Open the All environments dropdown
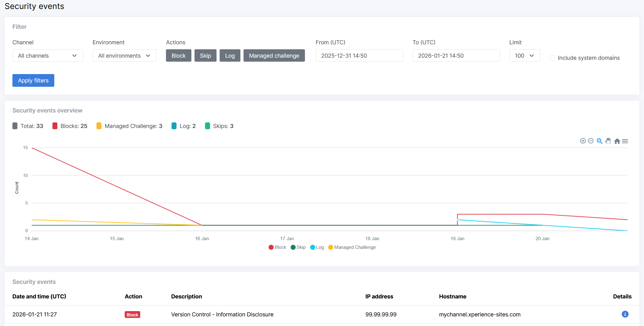 [124, 55]
